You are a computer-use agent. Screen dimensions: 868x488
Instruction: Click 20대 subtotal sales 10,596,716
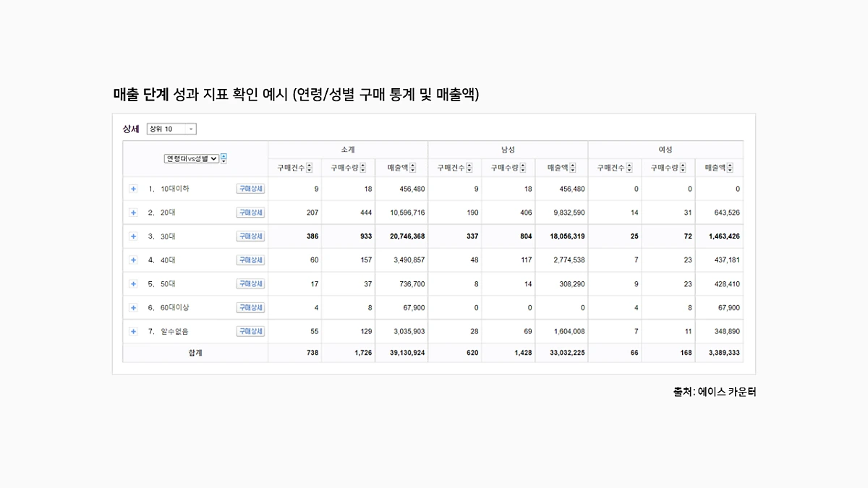407,213
